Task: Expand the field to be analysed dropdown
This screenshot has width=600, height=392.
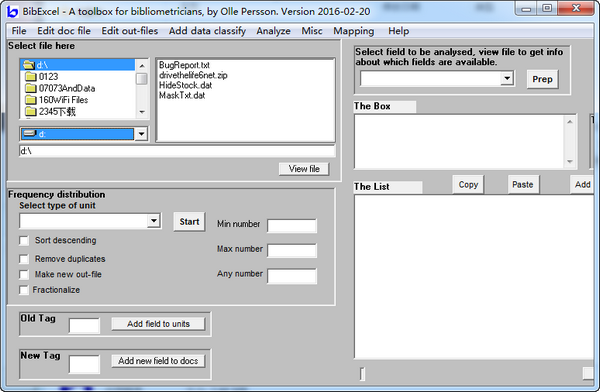Action: click(x=507, y=78)
